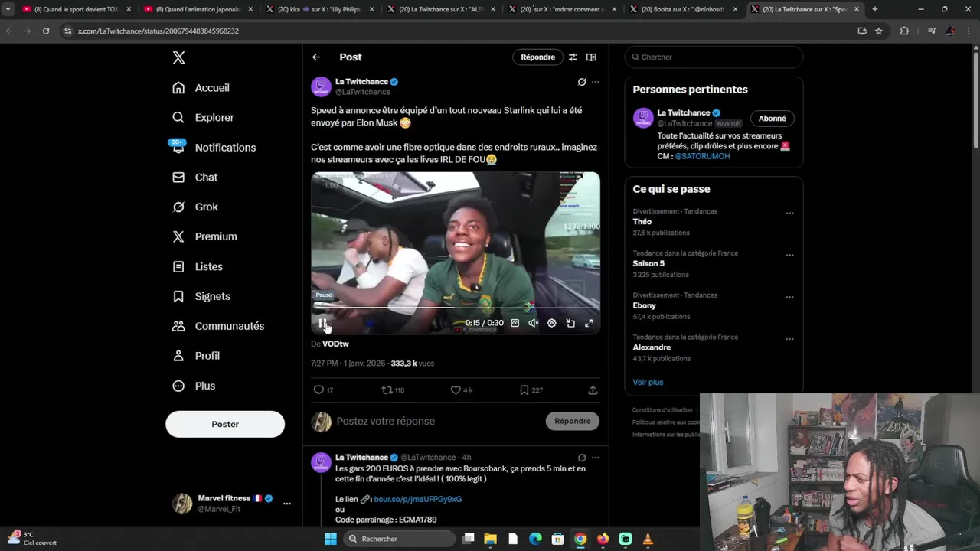Reload the page in Chrome
Screen dimensions: 980x551
point(46,31)
